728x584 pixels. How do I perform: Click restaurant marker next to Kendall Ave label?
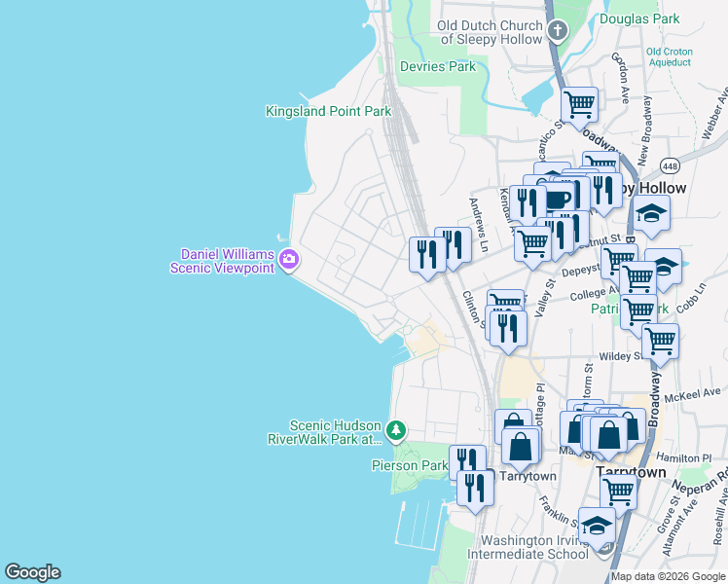528,203
